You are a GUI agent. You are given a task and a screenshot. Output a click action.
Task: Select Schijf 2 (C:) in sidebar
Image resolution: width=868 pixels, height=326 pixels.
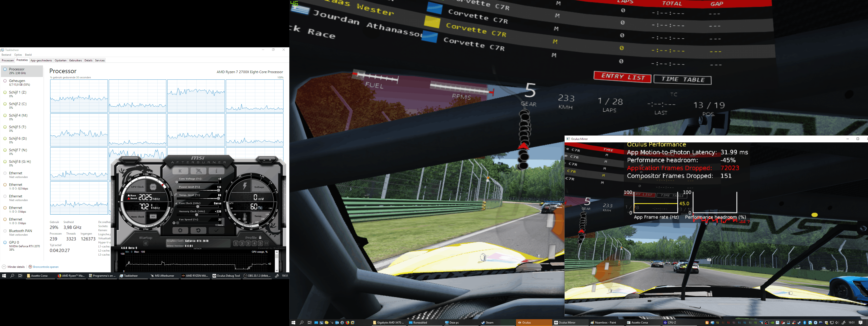pyautogui.click(x=22, y=106)
